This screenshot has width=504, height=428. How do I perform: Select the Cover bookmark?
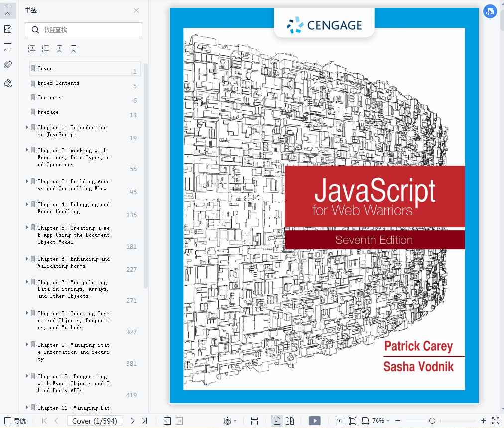(85, 69)
